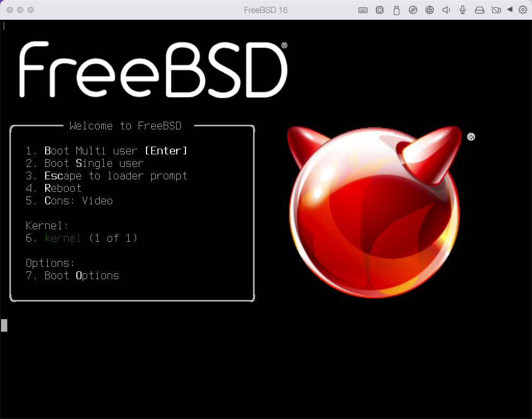Select "2. Boot Single user" entry
The height and width of the screenshot is (419, 532).
point(85,163)
